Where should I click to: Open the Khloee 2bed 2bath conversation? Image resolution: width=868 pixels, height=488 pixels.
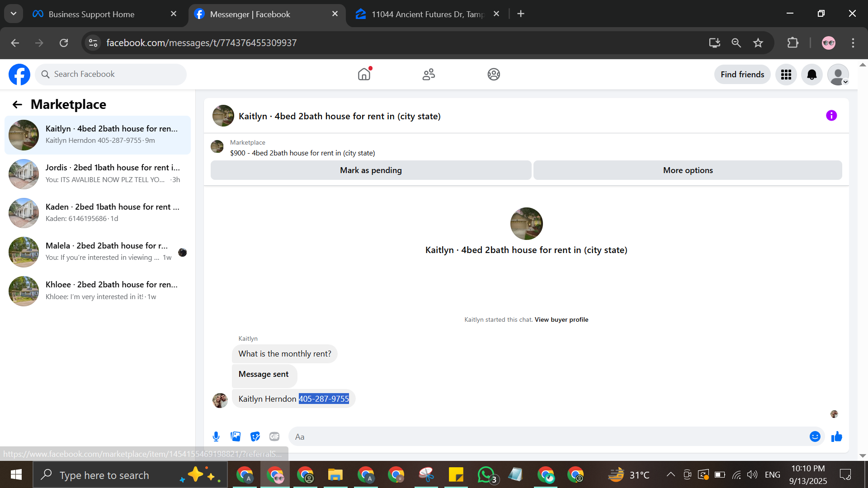point(98,291)
